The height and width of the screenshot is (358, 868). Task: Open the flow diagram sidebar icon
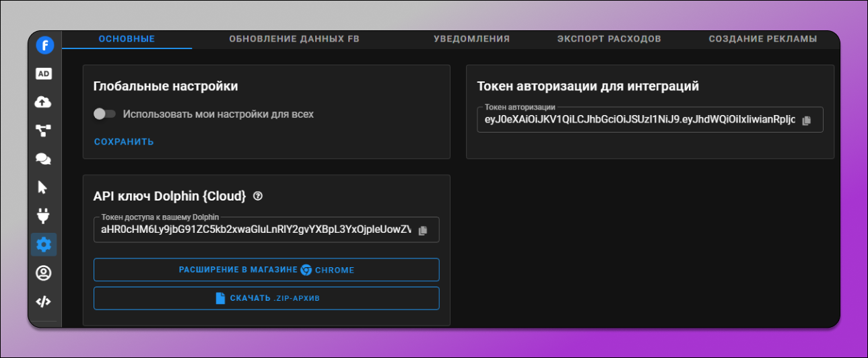(44, 131)
